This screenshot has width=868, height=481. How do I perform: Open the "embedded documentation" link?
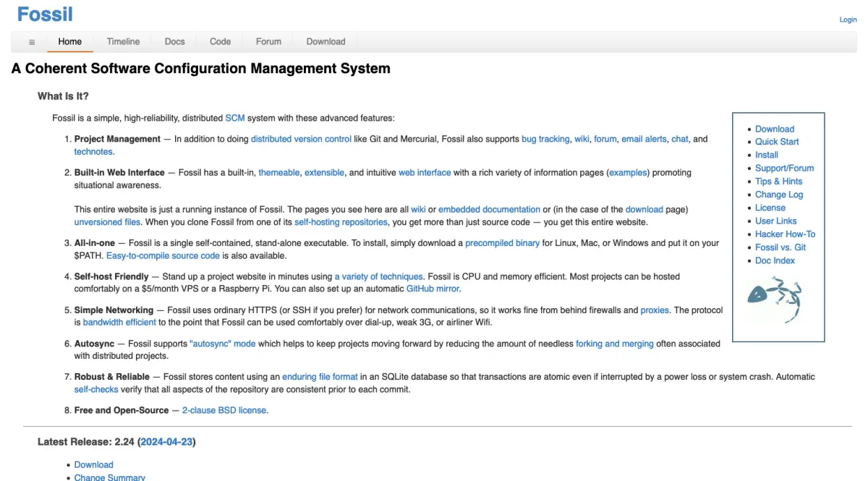coord(490,209)
